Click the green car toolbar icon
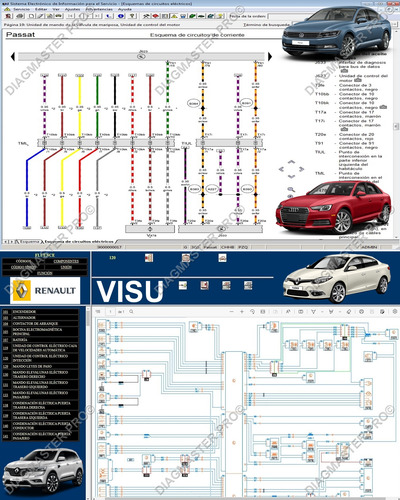The height and width of the screenshot is (500, 400). pyautogui.click(x=192, y=16)
